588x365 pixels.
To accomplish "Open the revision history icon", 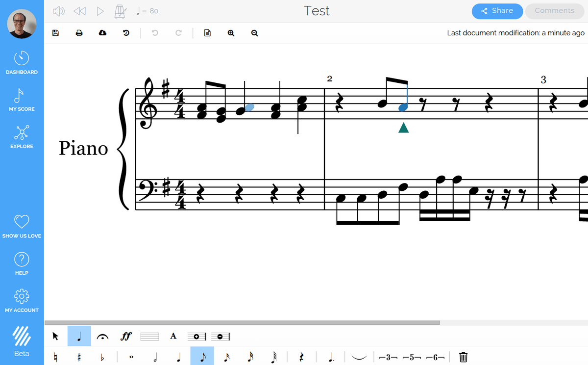I will pyautogui.click(x=126, y=32).
